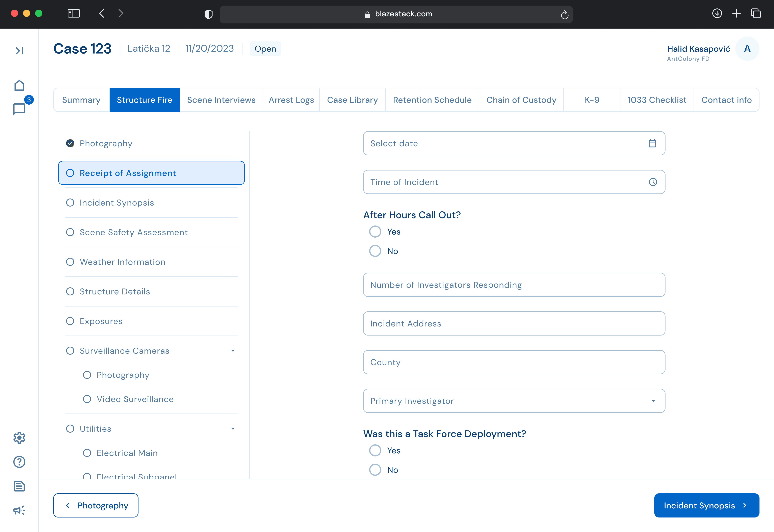Go to next step Incident Synopsis button

coord(706,505)
